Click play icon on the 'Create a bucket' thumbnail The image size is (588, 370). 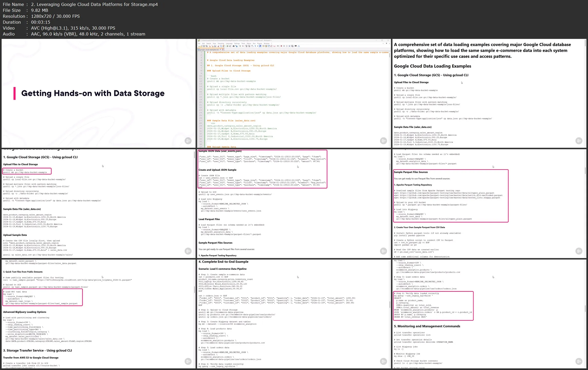click(188, 251)
